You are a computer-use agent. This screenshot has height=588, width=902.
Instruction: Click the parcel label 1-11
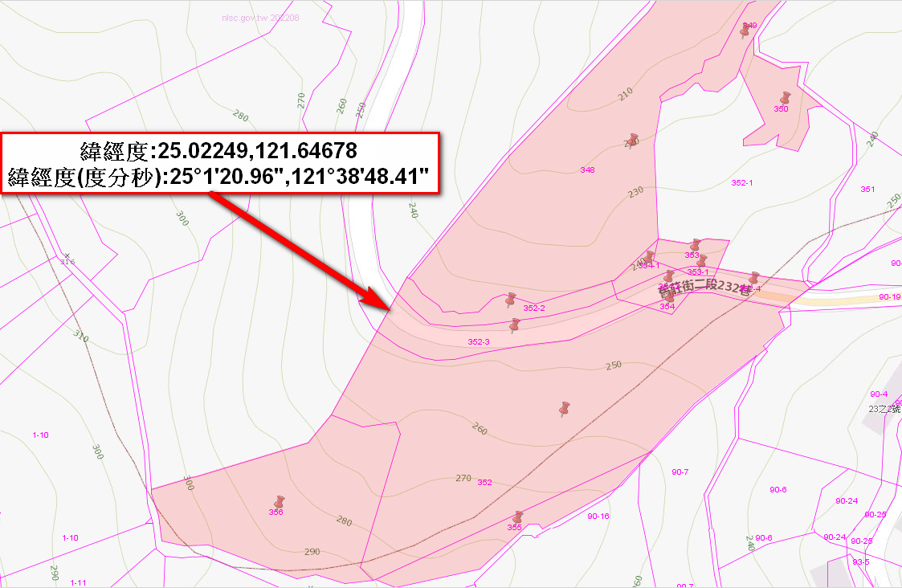tap(78, 583)
